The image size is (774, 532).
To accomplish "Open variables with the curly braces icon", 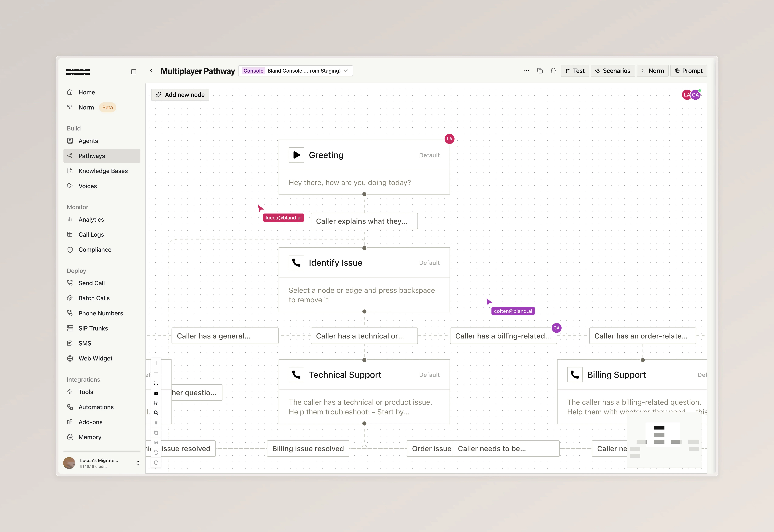I will click(553, 71).
